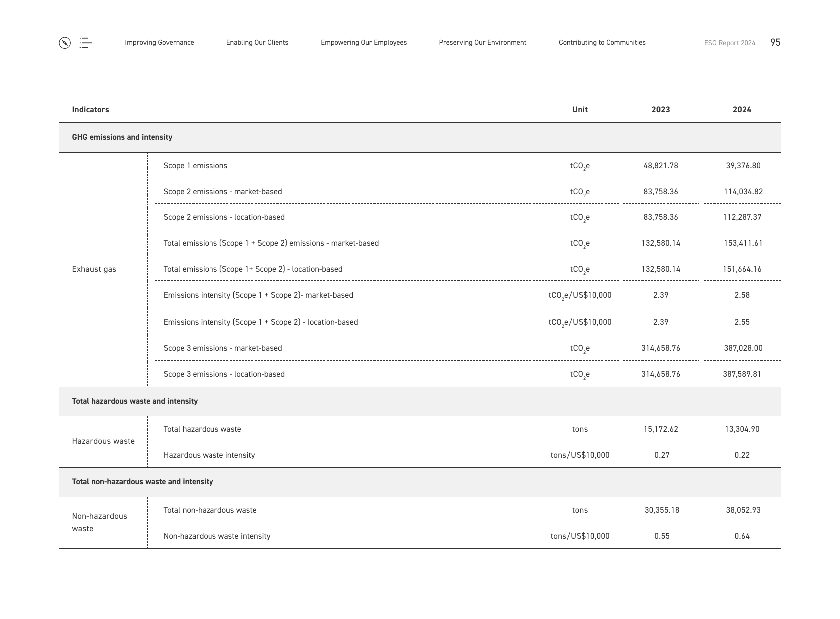This screenshot has width=840, height=619.
Task: Select the GHG emissions and intensity heading
Action: point(122,137)
